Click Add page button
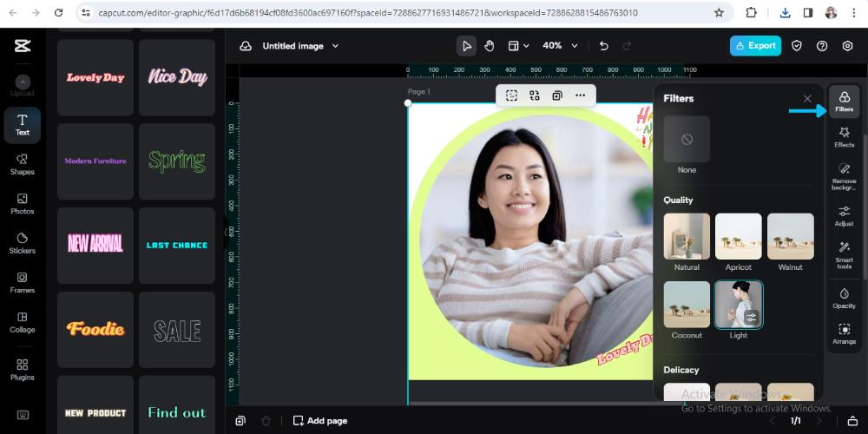Viewport: 868px width, 434px height. [320, 421]
